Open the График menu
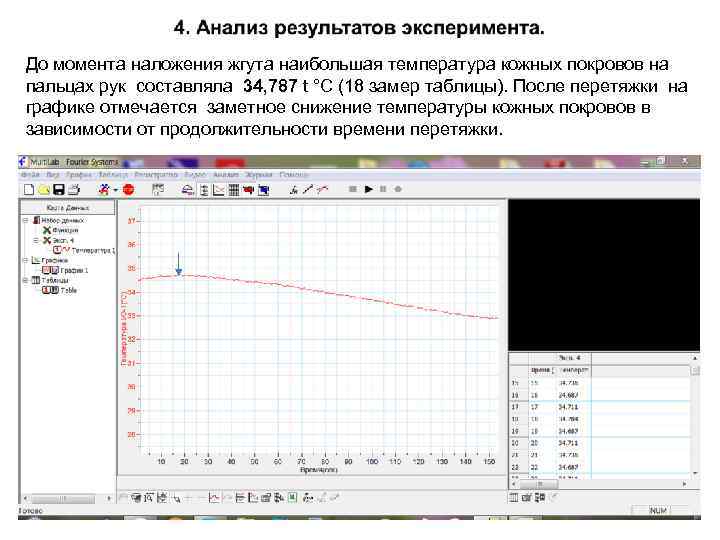The image size is (720, 540). [79, 175]
